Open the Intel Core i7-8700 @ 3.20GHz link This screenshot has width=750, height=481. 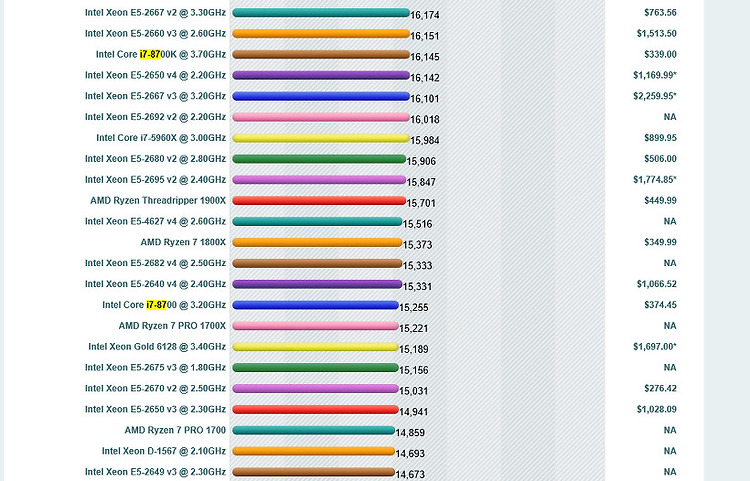pos(164,305)
